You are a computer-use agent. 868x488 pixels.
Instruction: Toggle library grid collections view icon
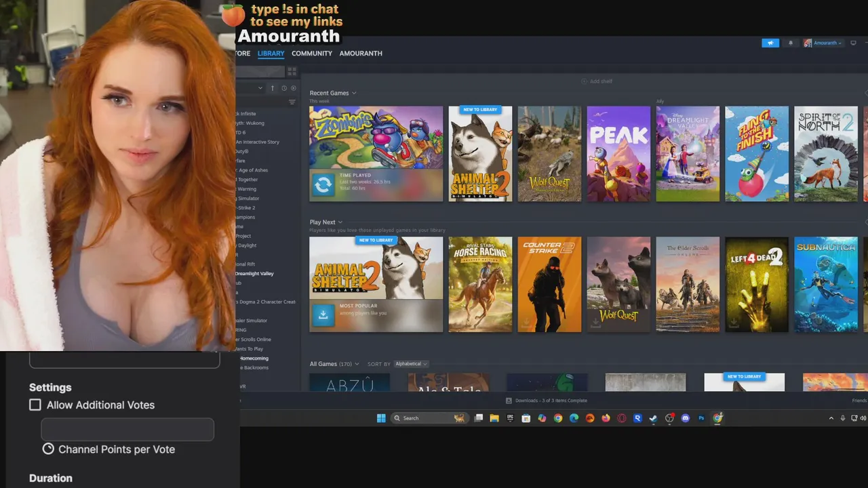[x=292, y=71]
